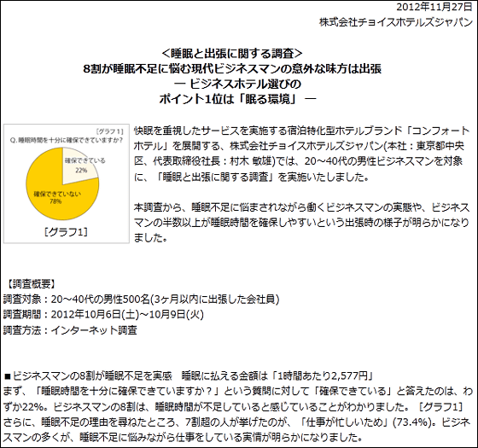The height and width of the screenshot is (448, 478).
Task: Click body line starting まず、「睡眠時間を十分に
Action: coord(238,392)
